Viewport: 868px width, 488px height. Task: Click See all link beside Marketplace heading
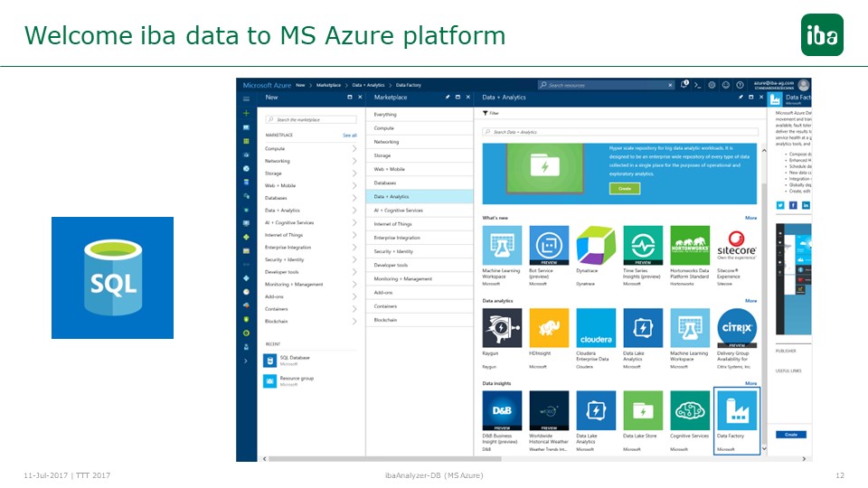click(x=350, y=136)
